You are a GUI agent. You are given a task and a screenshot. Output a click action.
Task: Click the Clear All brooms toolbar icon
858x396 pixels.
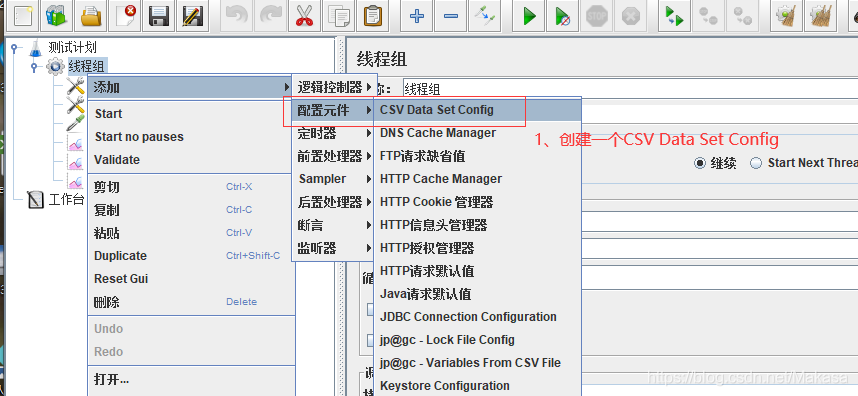click(x=821, y=16)
